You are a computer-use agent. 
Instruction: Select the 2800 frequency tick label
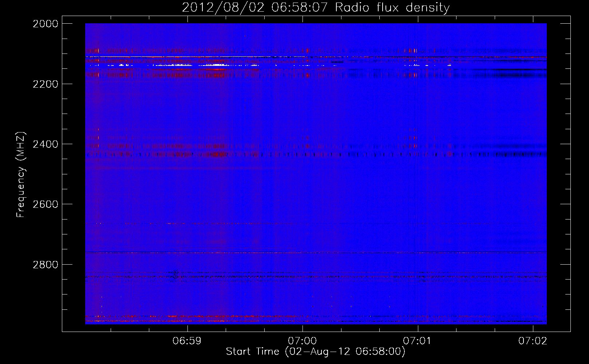point(46,265)
